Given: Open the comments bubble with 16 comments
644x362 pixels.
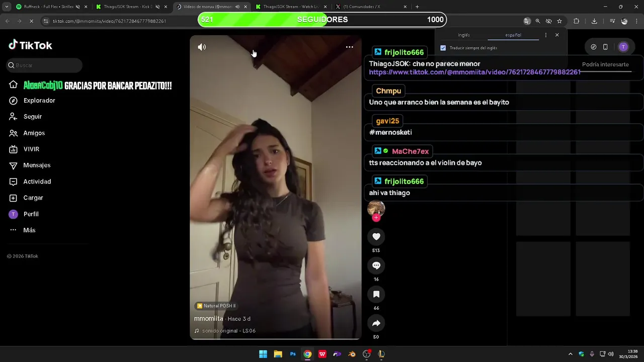Looking at the screenshot, I should (376, 265).
